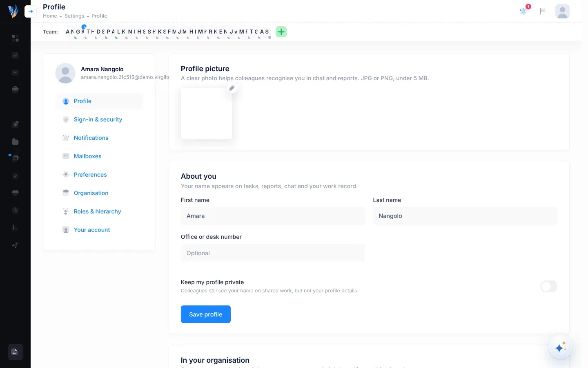Edit profile picture with the pencil icon
The image size is (588, 368).
tap(232, 88)
